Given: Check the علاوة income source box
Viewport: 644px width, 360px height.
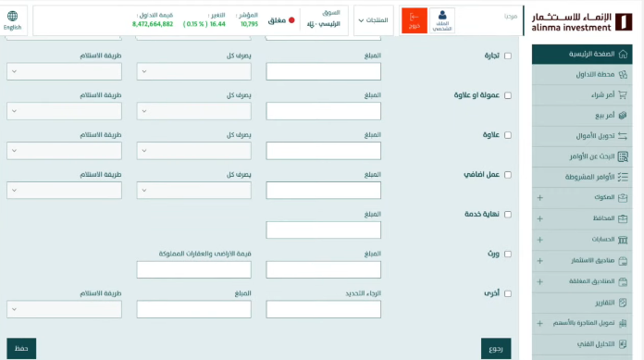Looking at the screenshot, I should [x=508, y=135].
